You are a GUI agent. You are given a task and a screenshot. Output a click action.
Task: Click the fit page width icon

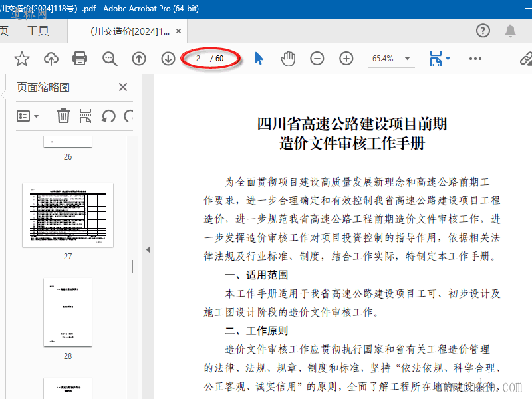[x=436, y=59]
